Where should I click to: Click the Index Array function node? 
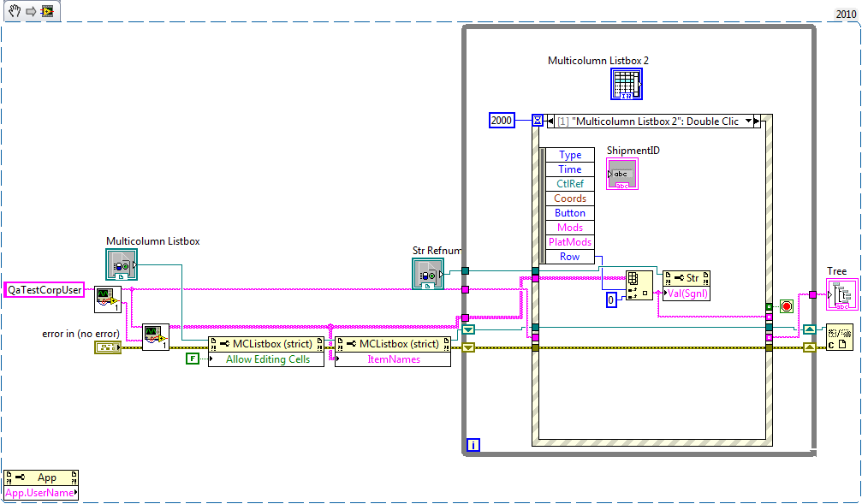pos(633,287)
